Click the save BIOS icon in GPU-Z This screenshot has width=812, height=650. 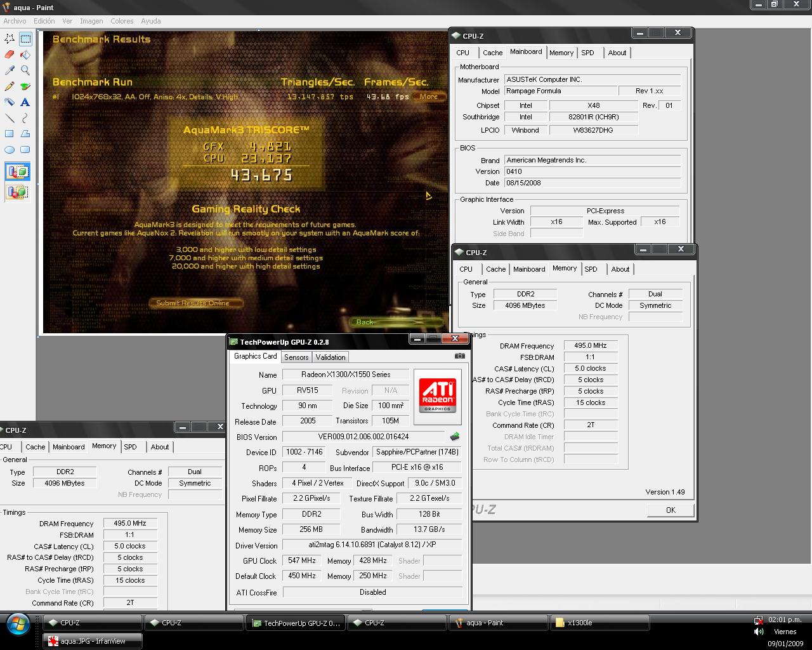point(455,437)
